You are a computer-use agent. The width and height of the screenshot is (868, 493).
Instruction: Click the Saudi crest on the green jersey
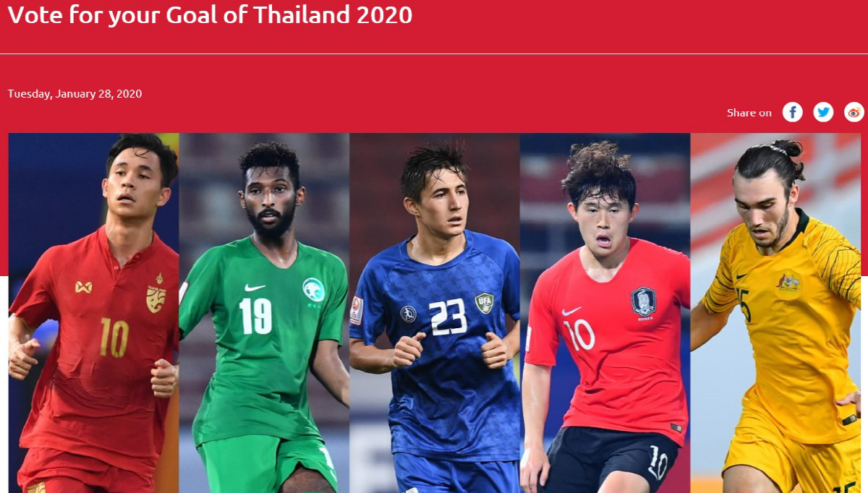(x=313, y=291)
